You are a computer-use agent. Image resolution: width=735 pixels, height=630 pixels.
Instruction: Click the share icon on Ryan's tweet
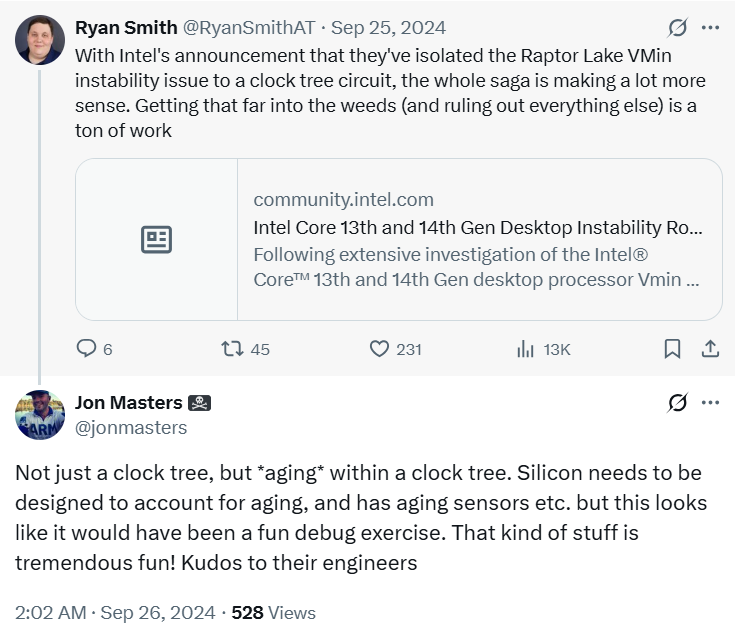click(x=710, y=349)
